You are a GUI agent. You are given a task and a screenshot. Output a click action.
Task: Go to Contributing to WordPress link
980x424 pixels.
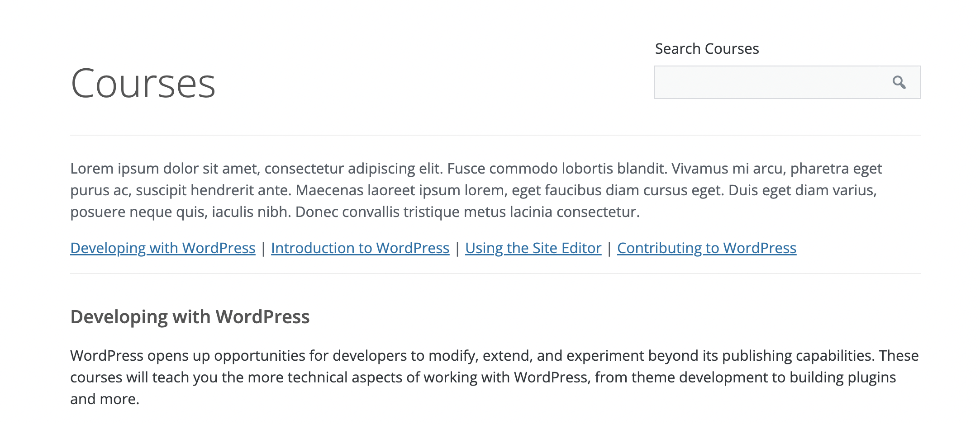coord(706,248)
